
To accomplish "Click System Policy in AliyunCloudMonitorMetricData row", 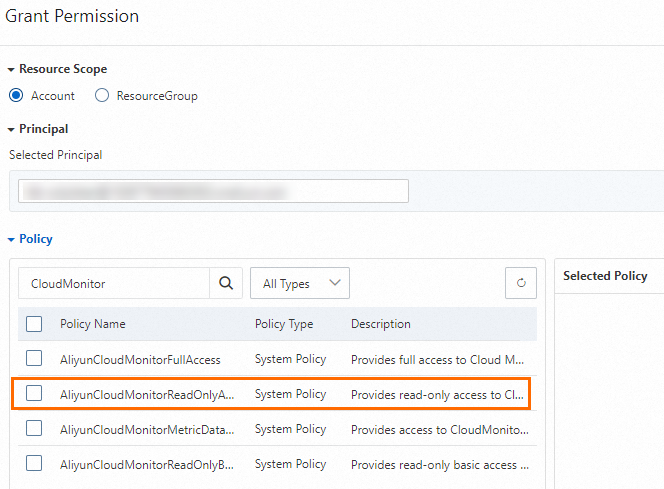I will click(290, 430).
